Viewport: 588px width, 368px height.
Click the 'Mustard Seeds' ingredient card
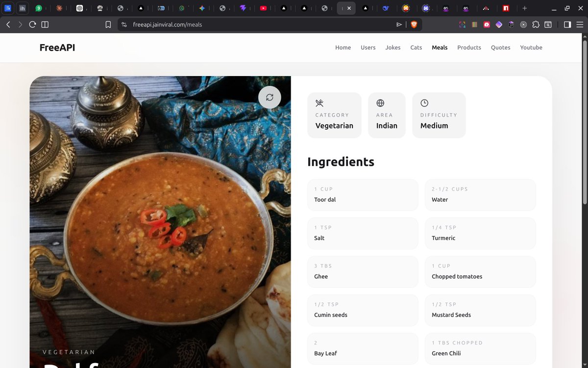click(480, 310)
